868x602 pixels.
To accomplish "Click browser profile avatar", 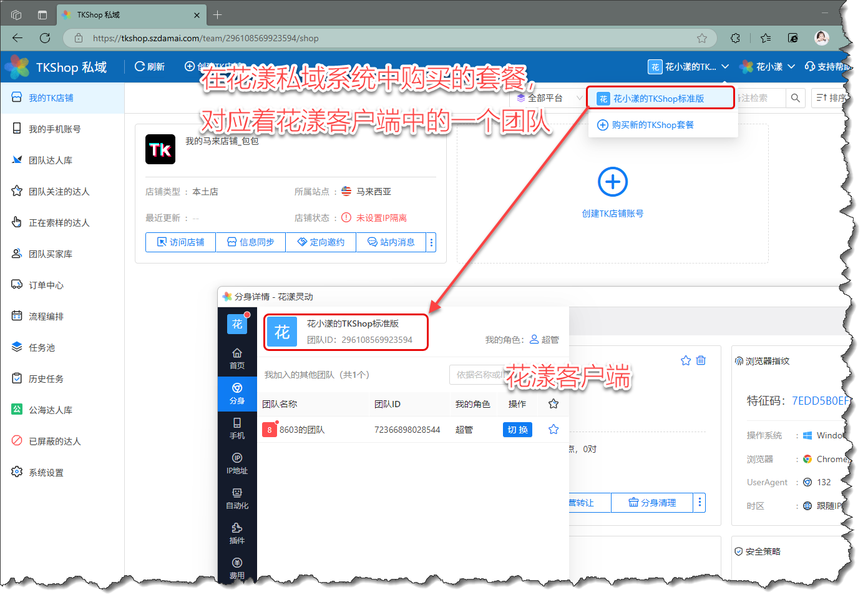I will [822, 38].
